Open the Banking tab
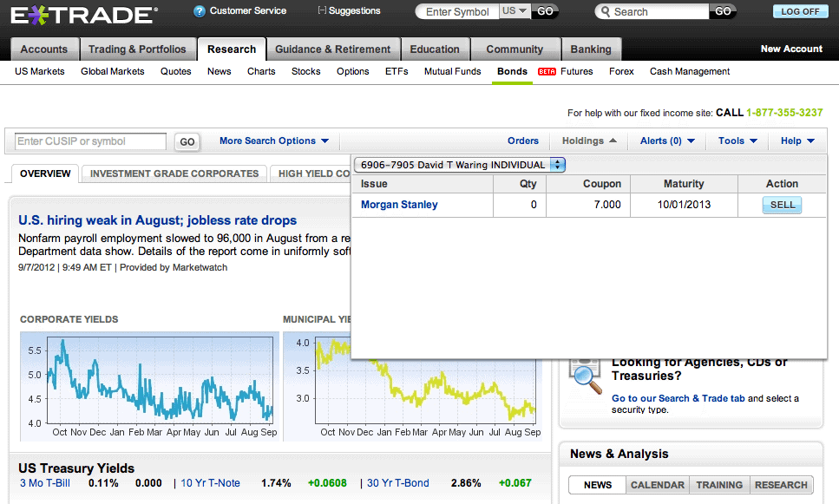The image size is (839, 504). click(591, 49)
